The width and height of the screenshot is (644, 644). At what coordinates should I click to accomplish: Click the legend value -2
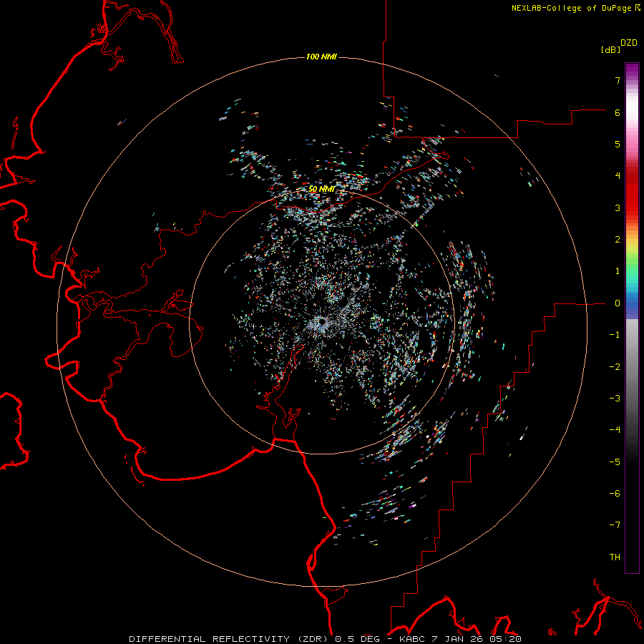click(615, 367)
